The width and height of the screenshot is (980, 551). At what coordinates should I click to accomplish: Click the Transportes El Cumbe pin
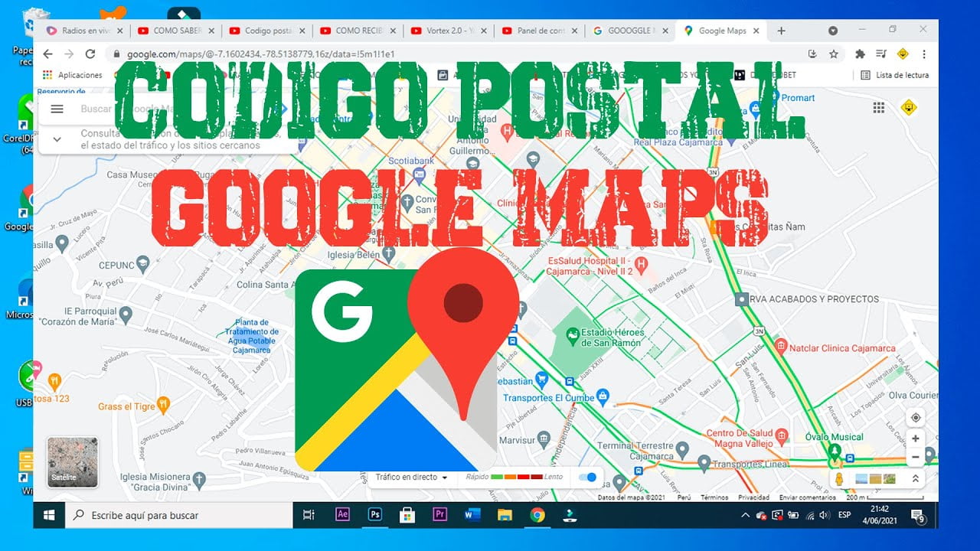coord(603,396)
